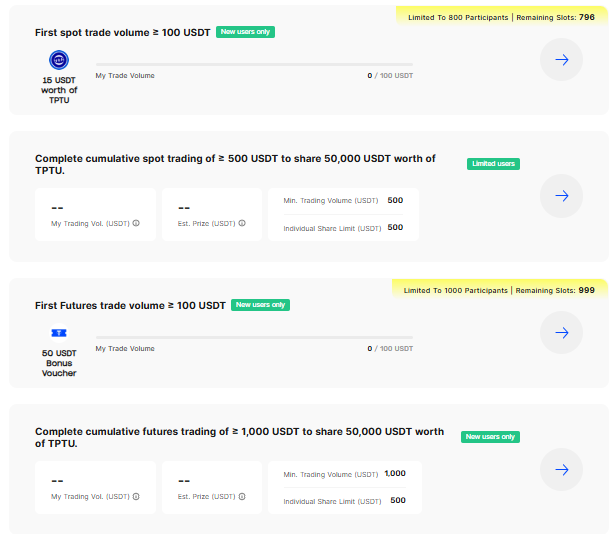Click 'My Trade Volume' label in spot task

click(125, 76)
